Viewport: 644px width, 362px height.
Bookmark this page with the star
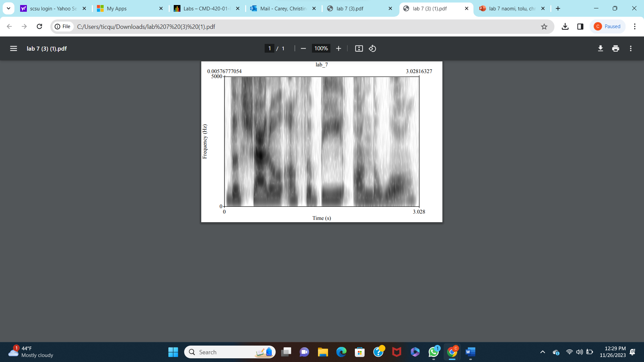pyautogui.click(x=544, y=26)
